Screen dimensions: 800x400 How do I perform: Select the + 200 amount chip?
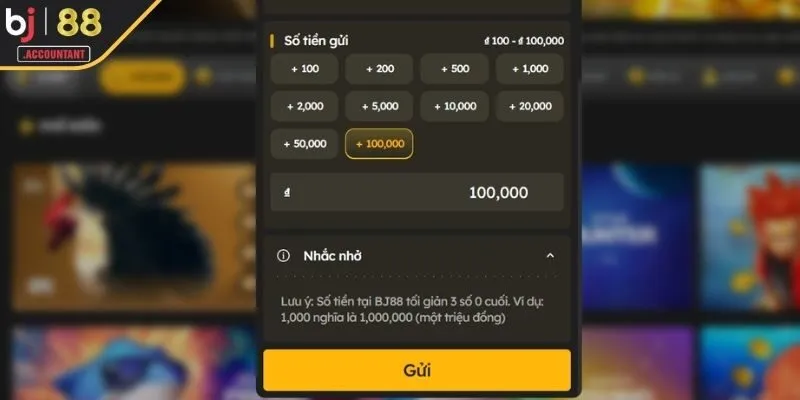pos(379,69)
